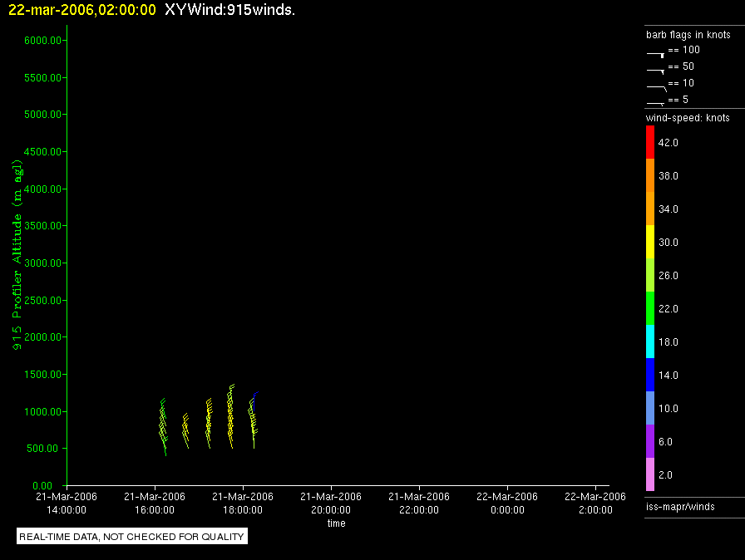
Task: Click the light-blue 10.0 knots color band
Action: [650, 408]
